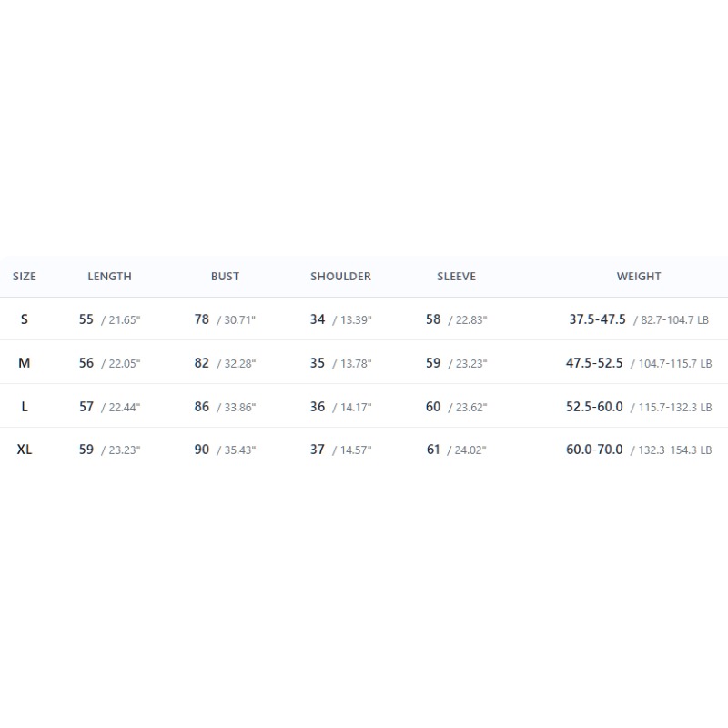This screenshot has height=728, width=728.
Task: Click shoulder value 34 / 13.39"
Action: pos(340,319)
